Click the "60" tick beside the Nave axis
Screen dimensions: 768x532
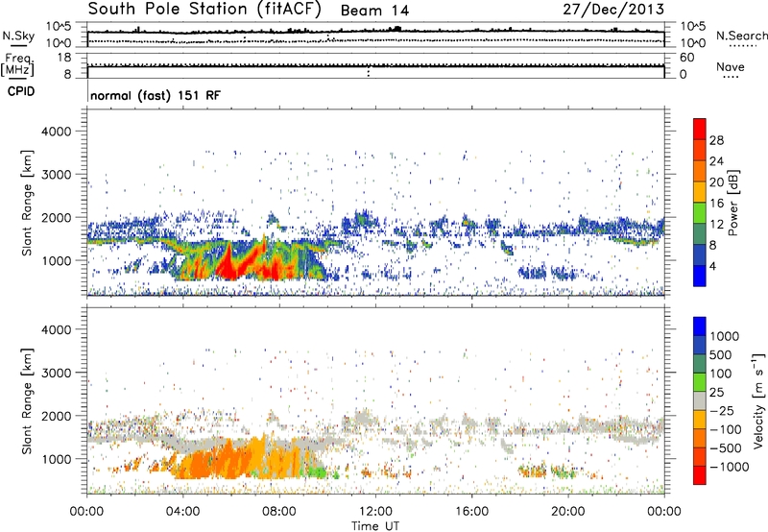(x=686, y=58)
